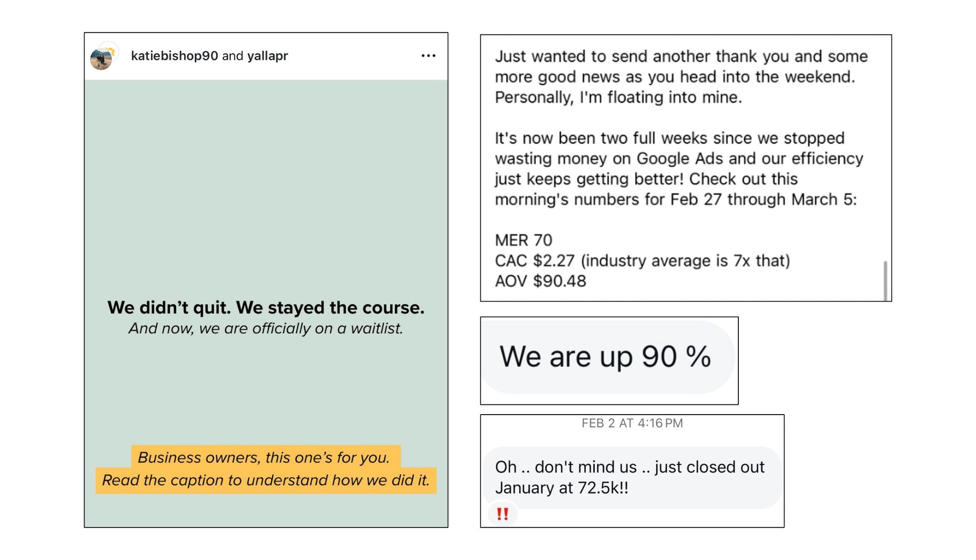Click the "MER 70" line
The height and width of the screenshot is (560, 976).
(x=524, y=240)
